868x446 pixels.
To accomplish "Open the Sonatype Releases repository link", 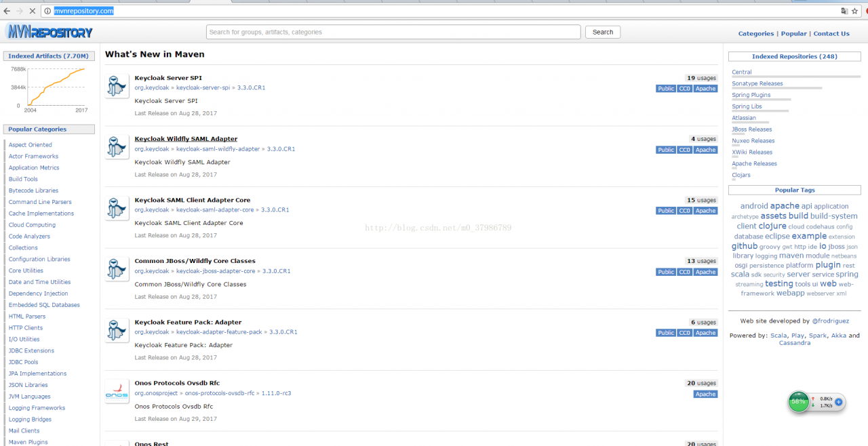I will coord(757,83).
